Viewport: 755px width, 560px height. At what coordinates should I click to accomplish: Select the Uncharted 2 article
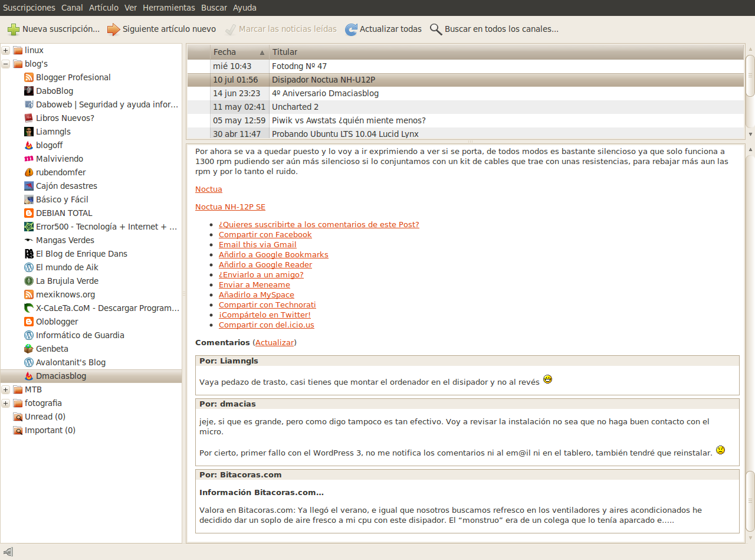pos(295,107)
